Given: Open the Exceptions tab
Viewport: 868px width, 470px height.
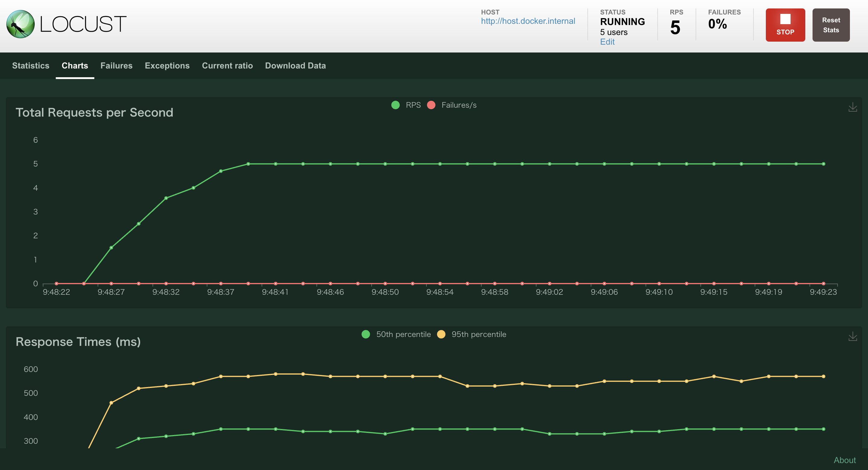Looking at the screenshot, I should pos(167,66).
